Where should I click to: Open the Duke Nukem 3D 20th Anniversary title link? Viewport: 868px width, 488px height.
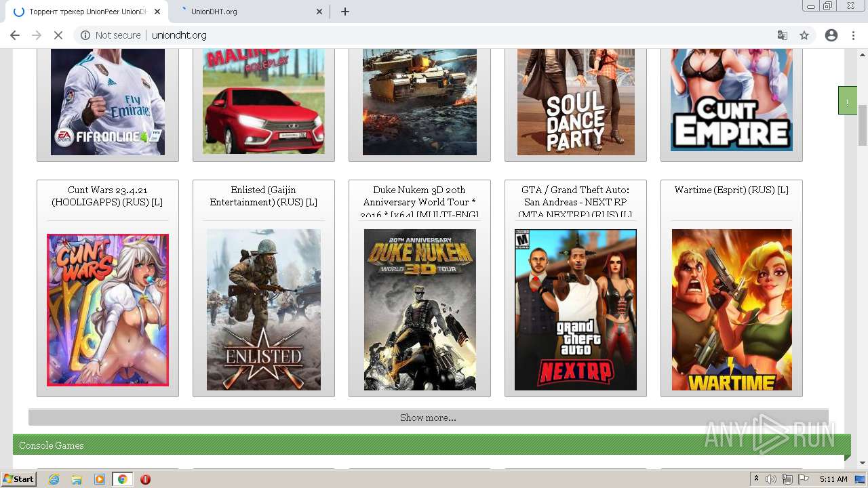point(420,201)
